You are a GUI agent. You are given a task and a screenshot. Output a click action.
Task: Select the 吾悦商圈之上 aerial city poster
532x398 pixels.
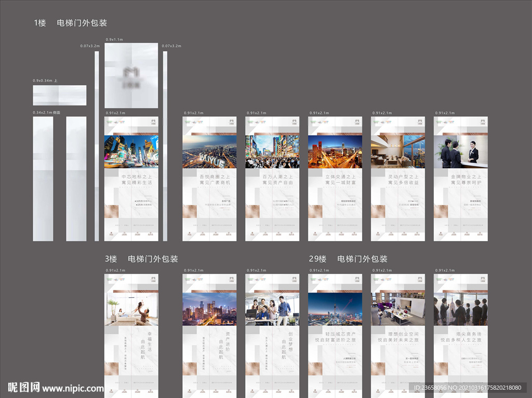pyautogui.click(x=209, y=178)
